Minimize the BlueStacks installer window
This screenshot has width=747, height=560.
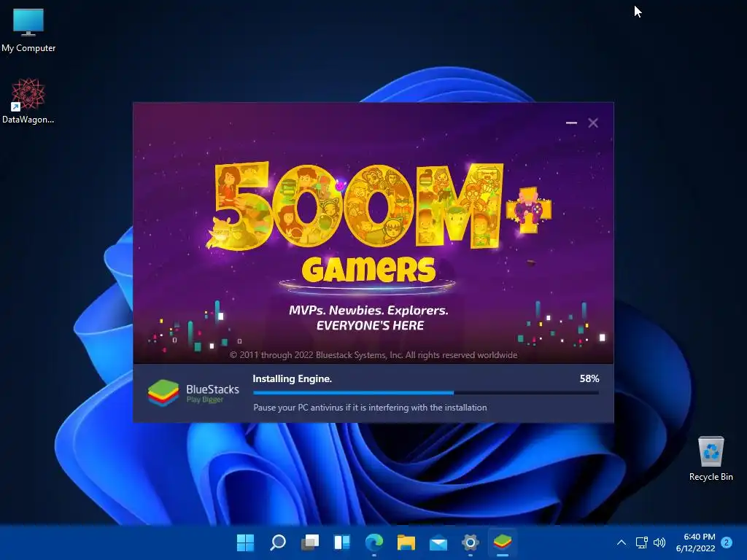(571, 122)
